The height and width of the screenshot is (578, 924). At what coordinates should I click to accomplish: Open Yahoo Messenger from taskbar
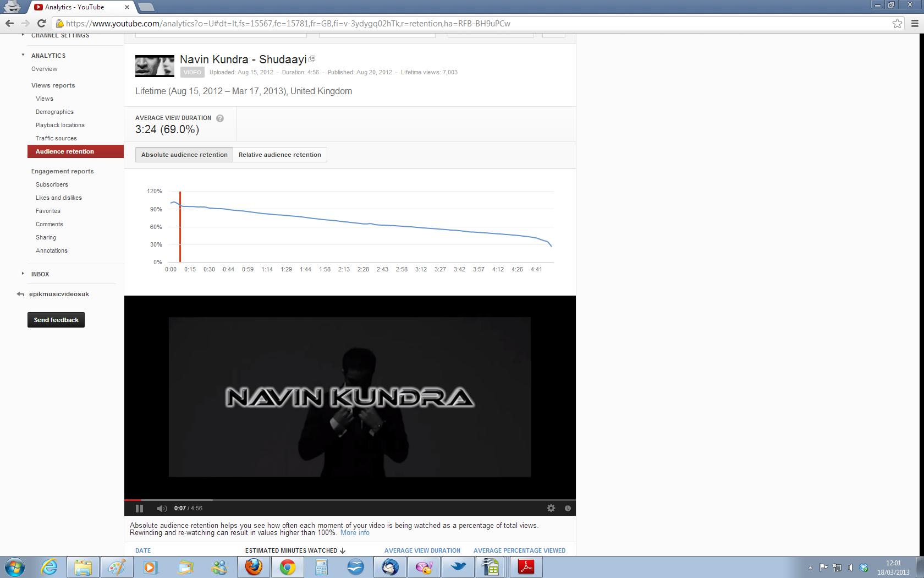pyautogui.click(x=424, y=566)
